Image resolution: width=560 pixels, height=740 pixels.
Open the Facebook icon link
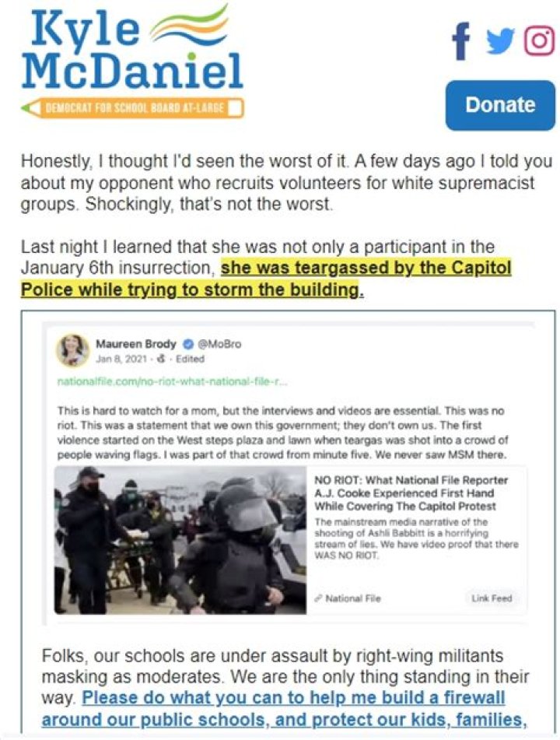click(x=461, y=40)
